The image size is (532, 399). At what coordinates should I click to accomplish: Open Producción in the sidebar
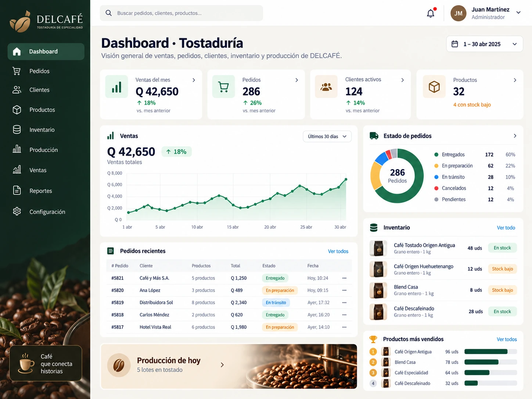click(46, 150)
